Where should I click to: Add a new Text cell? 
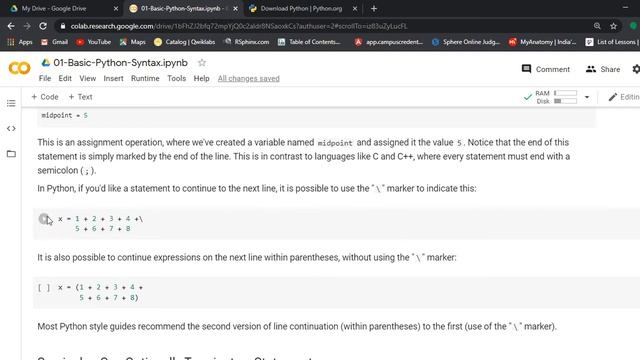coord(80,97)
